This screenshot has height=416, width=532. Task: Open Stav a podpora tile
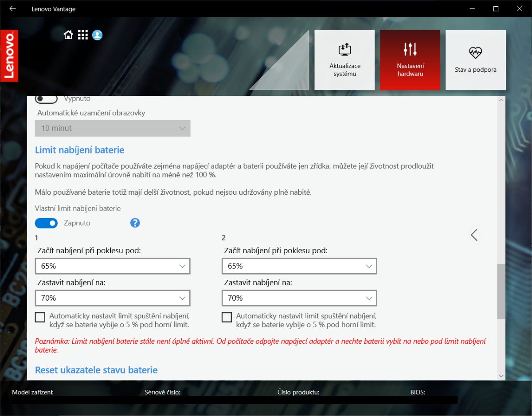point(475,60)
